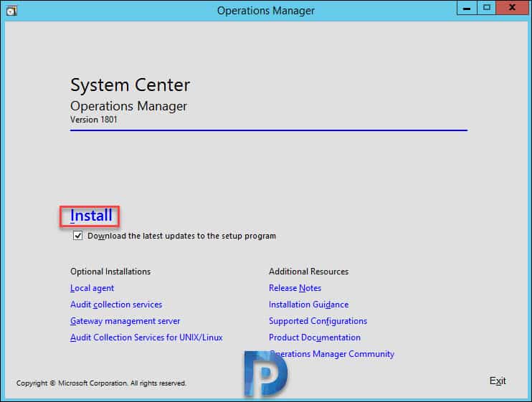This screenshot has height=402, width=532.
Task: Minimize the Operations Manager window
Action: pyautogui.click(x=467, y=8)
